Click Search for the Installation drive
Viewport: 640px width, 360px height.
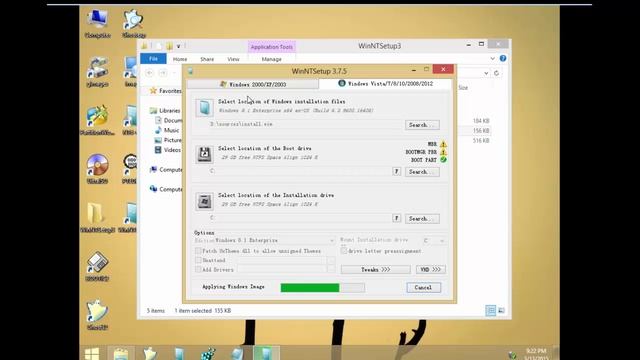pyautogui.click(x=422, y=218)
